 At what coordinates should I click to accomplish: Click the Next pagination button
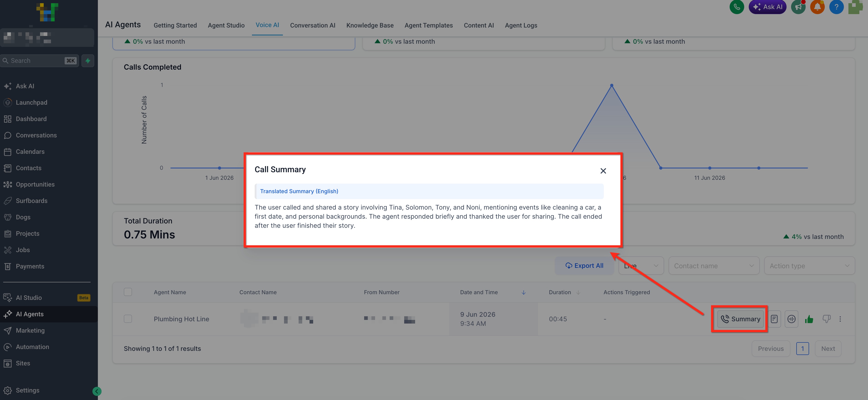pyautogui.click(x=828, y=348)
